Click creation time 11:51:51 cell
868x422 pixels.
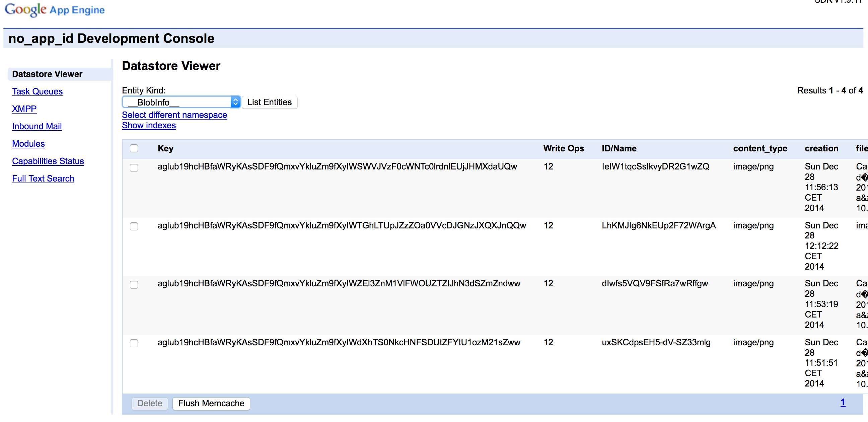point(821,363)
